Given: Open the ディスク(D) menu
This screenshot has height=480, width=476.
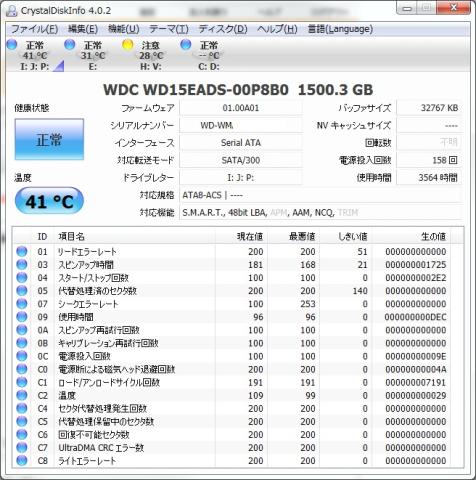Looking at the screenshot, I should pyautogui.click(x=223, y=29).
